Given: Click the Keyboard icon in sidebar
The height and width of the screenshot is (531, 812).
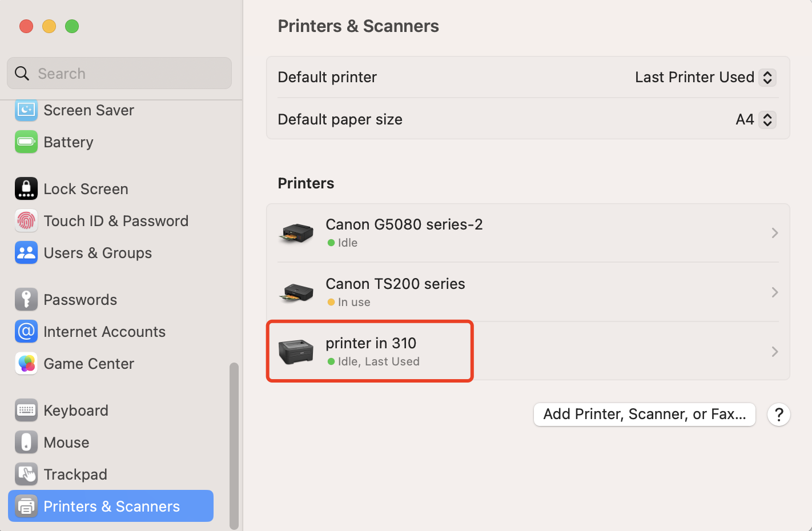Looking at the screenshot, I should coord(26,410).
